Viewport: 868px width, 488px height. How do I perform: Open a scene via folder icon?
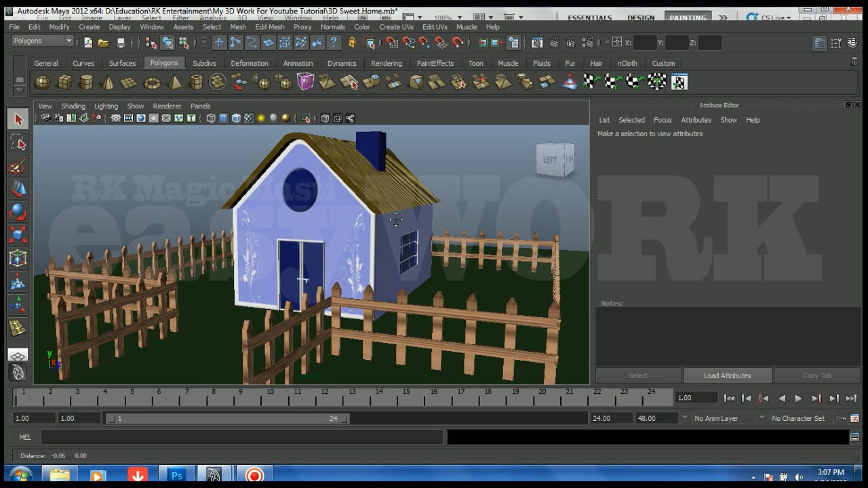[x=104, y=43]
